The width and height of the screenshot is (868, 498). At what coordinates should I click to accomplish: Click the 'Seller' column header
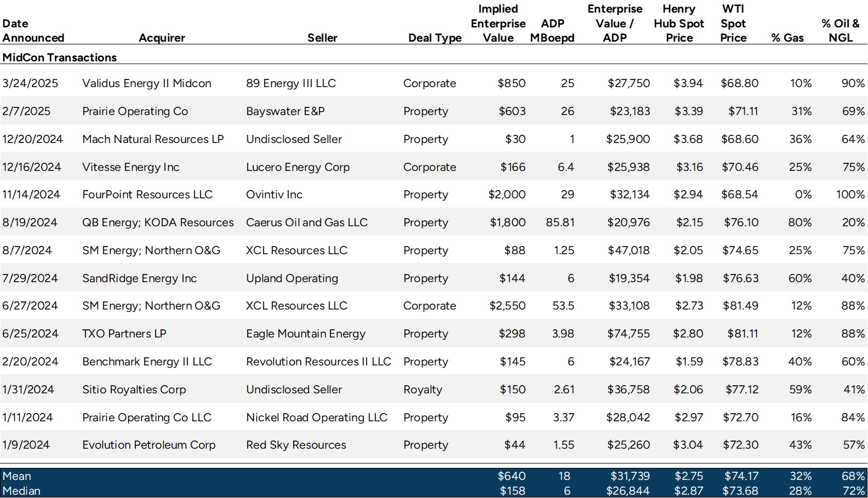[322, 38]
